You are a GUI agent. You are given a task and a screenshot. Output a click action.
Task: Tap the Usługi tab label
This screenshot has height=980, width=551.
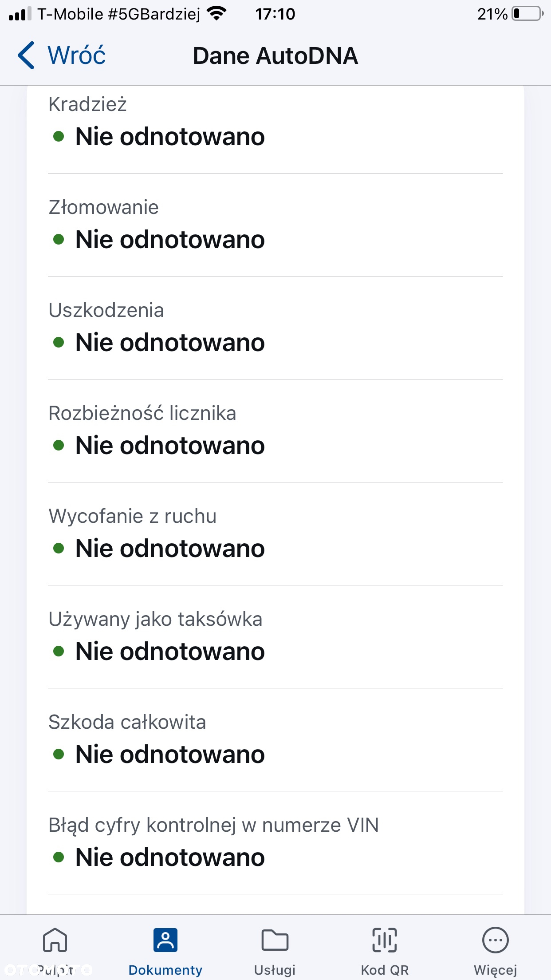(275, 970)
